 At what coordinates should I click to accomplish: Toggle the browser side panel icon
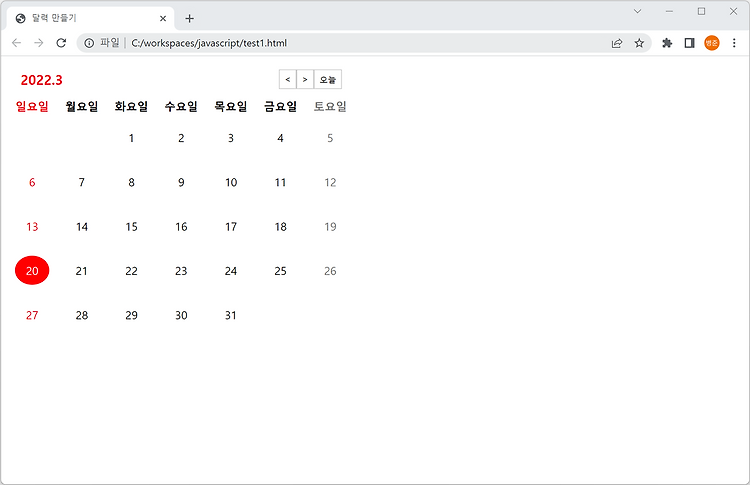[x=689, y=43]
